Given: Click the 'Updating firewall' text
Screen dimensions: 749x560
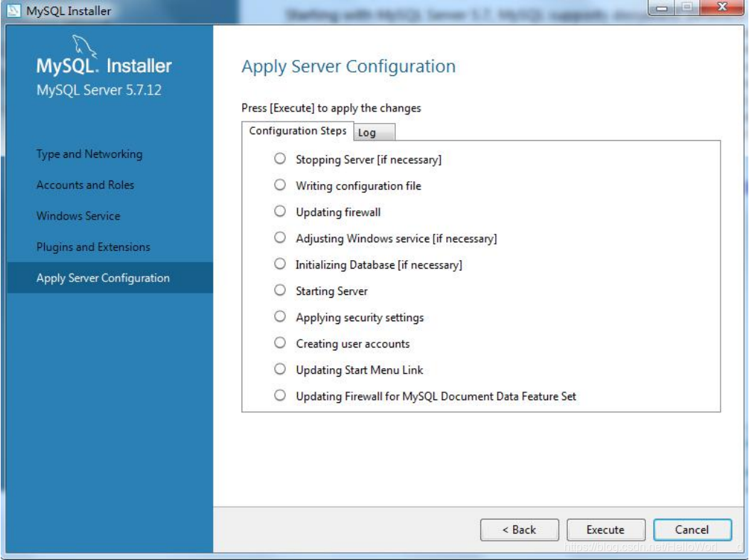Looking at the screenshot, I should (338, 212).
